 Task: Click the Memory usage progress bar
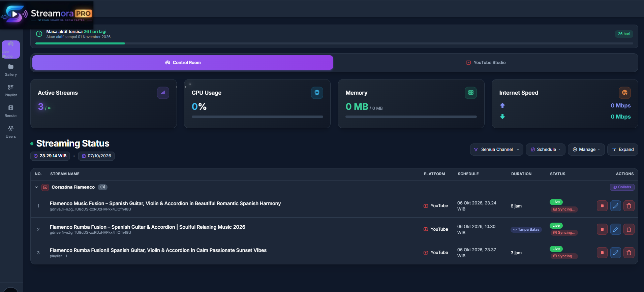[411, 117]
